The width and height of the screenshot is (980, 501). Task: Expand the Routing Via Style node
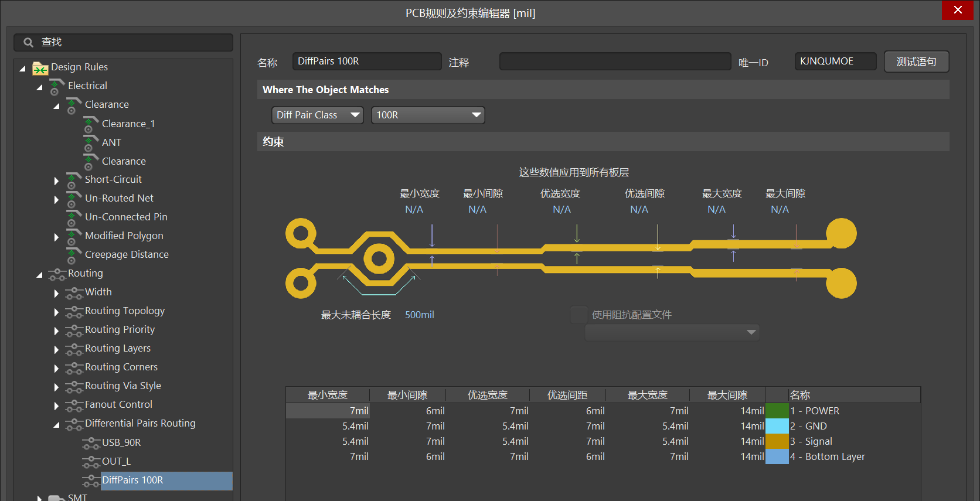coord(56,387)
